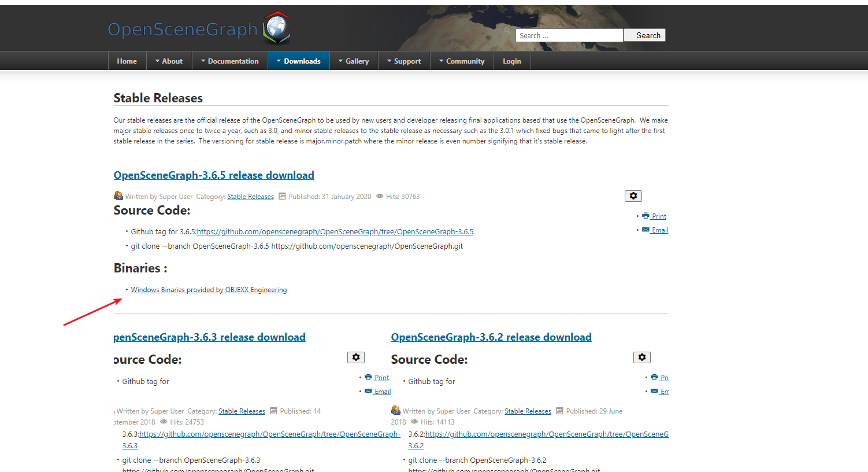Viewport: 868px width, 472px height.
Task: Open the OpenSceneGraph-3.6.5 release download page
Action: click(x=213, y=175)
